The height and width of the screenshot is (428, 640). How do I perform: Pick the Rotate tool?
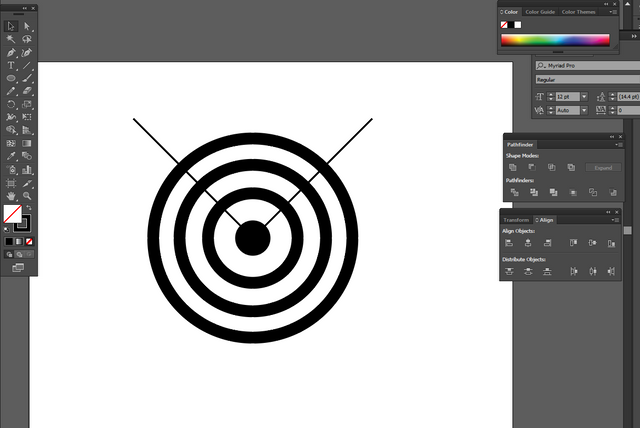11,104
